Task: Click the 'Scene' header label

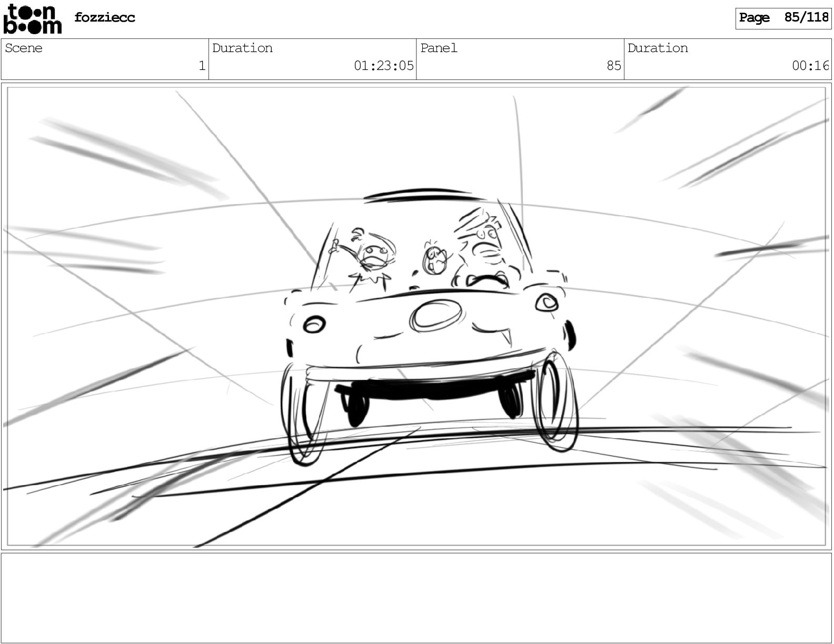Action: 24,48
